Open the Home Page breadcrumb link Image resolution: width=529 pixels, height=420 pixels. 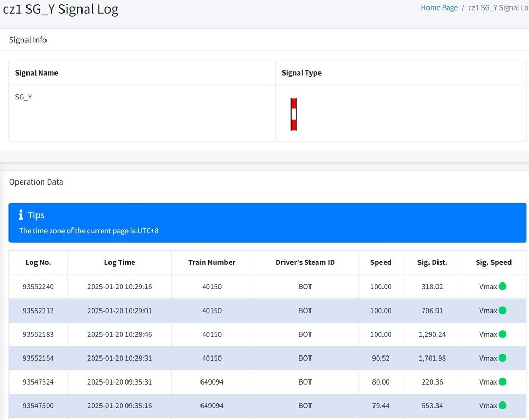pos(439,8)
